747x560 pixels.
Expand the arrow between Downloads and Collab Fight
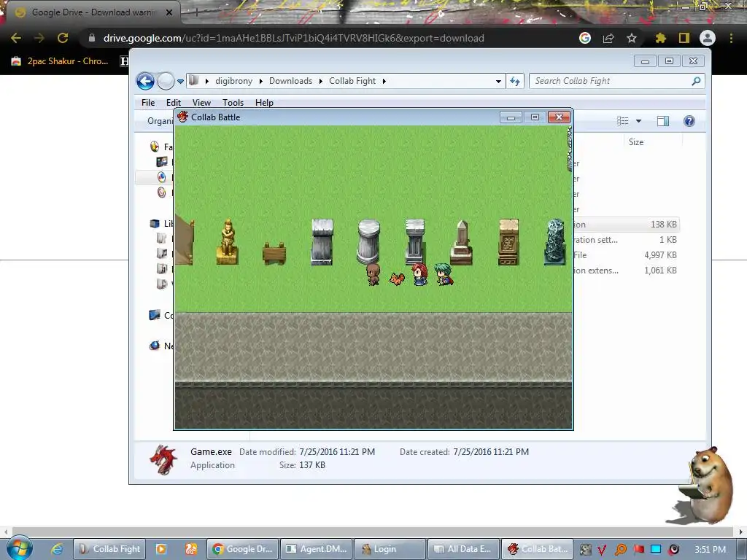tap(321, 81)
